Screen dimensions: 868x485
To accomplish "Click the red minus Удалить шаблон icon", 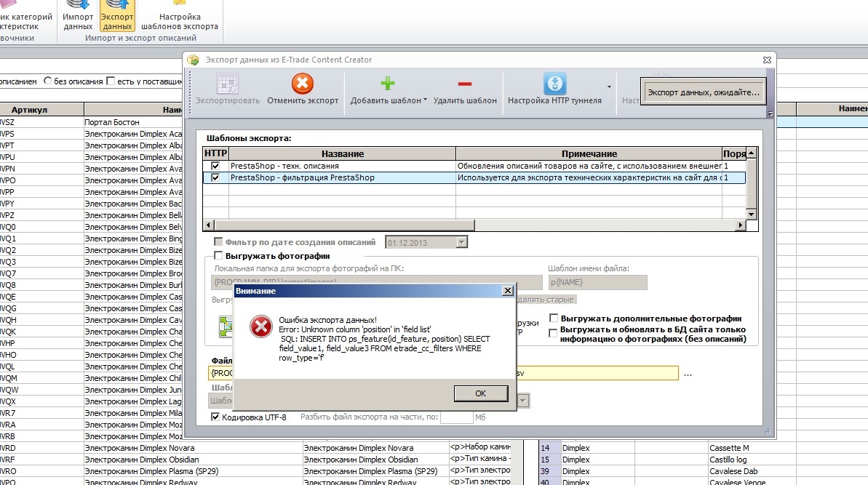I will tap(465, 84).
